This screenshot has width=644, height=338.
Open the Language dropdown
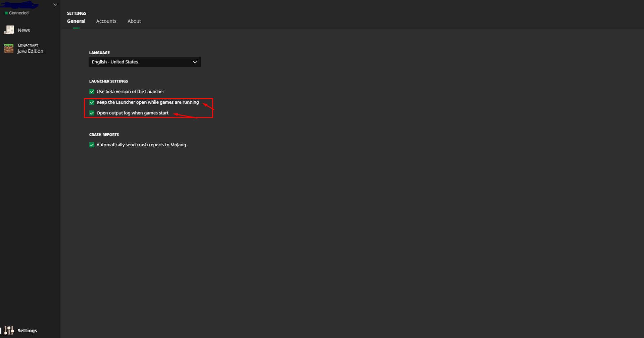144,62
